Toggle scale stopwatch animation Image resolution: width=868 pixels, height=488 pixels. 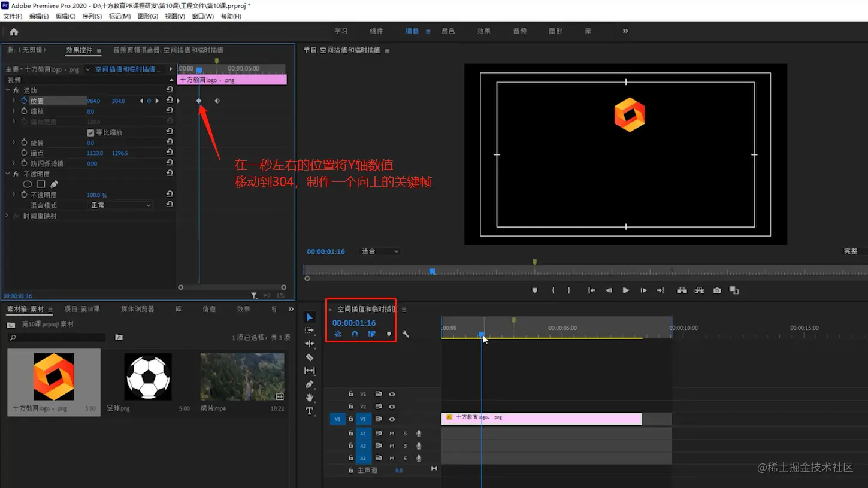pyautogui.click(x=24, y=111)
